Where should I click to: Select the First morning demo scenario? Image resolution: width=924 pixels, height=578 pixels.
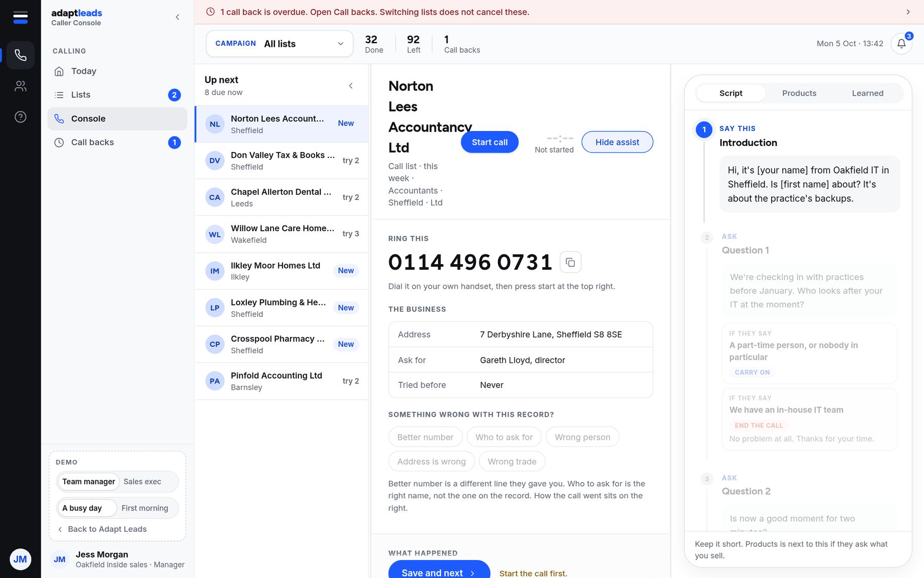click(x=145, y=508)
